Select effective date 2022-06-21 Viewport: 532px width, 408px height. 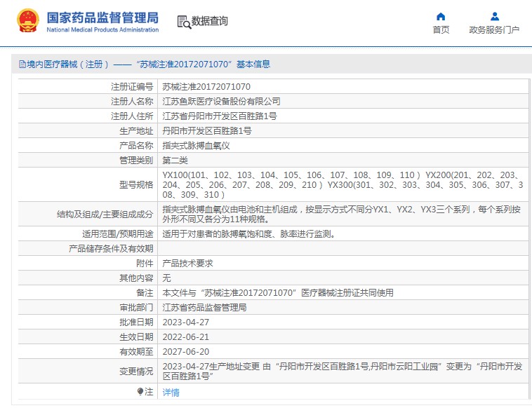(x=185, y=336)
